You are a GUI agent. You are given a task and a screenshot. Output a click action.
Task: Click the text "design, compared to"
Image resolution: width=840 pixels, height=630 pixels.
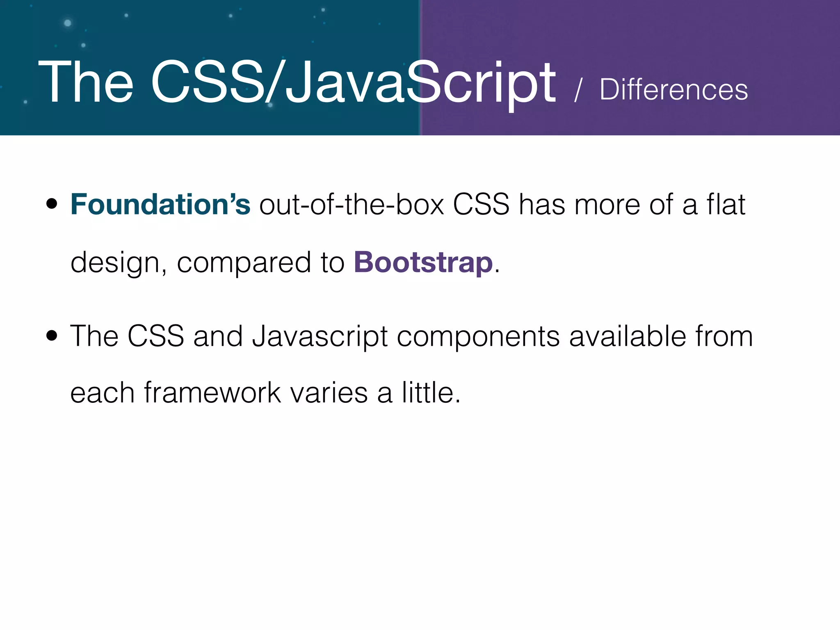click(207, 262)
